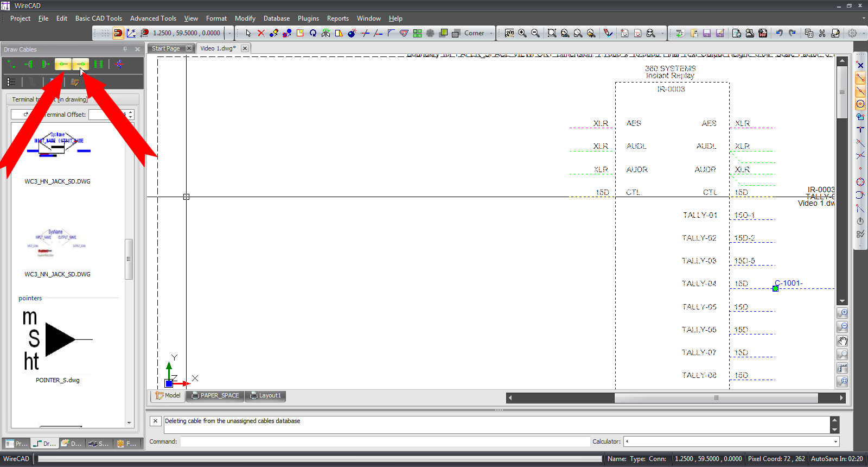Click the Save floppy disk icon
Viewport: 868px width, 467px height.
[707, 33]
